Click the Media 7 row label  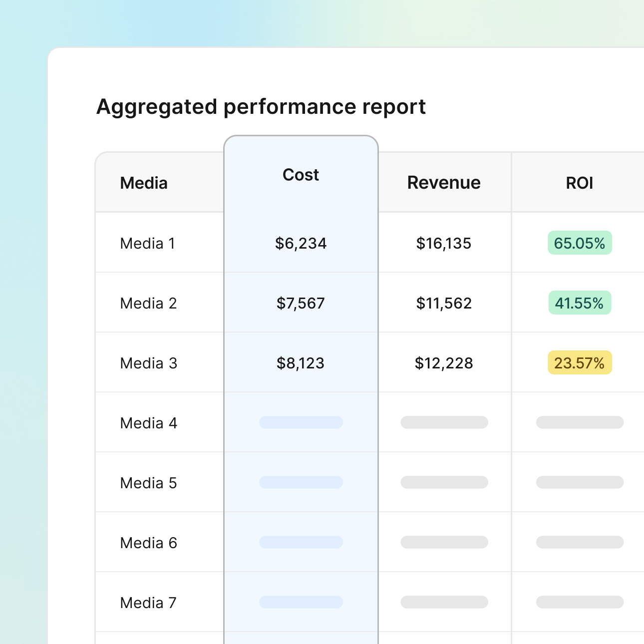click(x=148, y=603)
